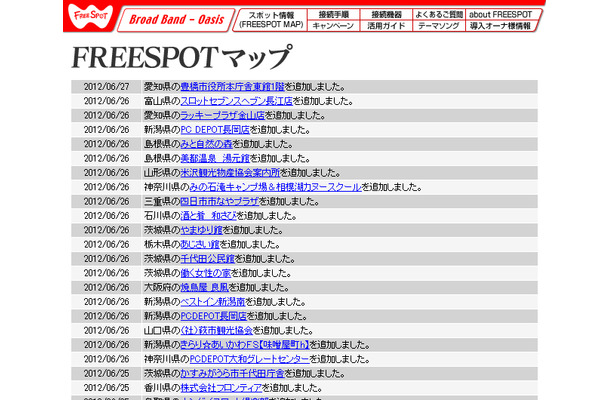
Task: Open the PCDEPOT大和グレートセンター link
Action: (x=249, y=359)
